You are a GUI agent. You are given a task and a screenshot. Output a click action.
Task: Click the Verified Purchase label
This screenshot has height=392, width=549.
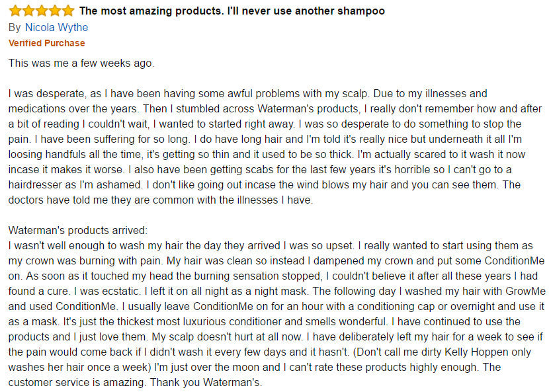coord(46,43)
